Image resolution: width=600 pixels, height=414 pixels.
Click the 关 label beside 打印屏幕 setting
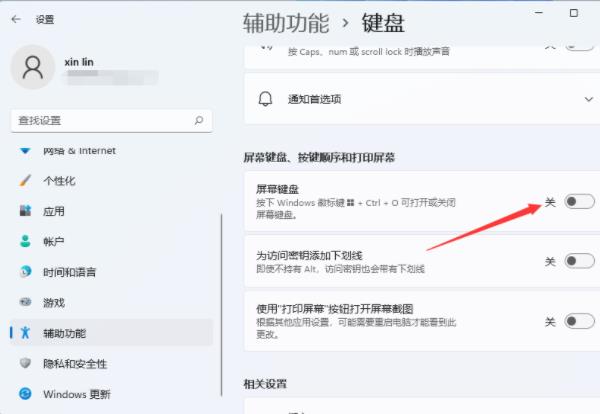pos(550,322)
